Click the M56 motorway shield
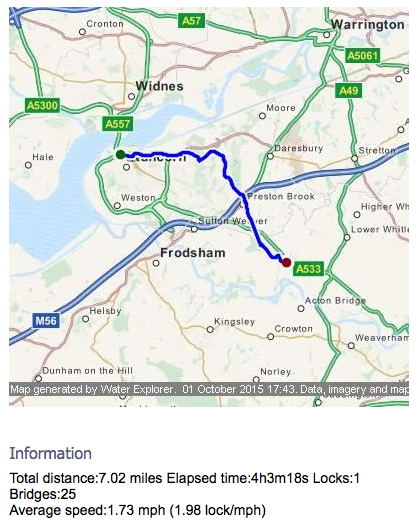 [x=46, y=321]
